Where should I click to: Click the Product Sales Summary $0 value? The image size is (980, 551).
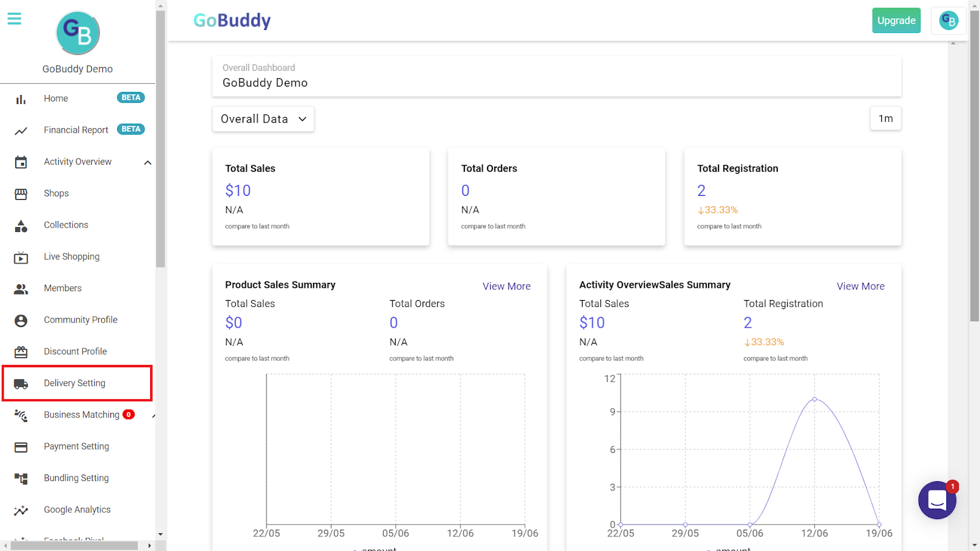click(x=233, y=323)
